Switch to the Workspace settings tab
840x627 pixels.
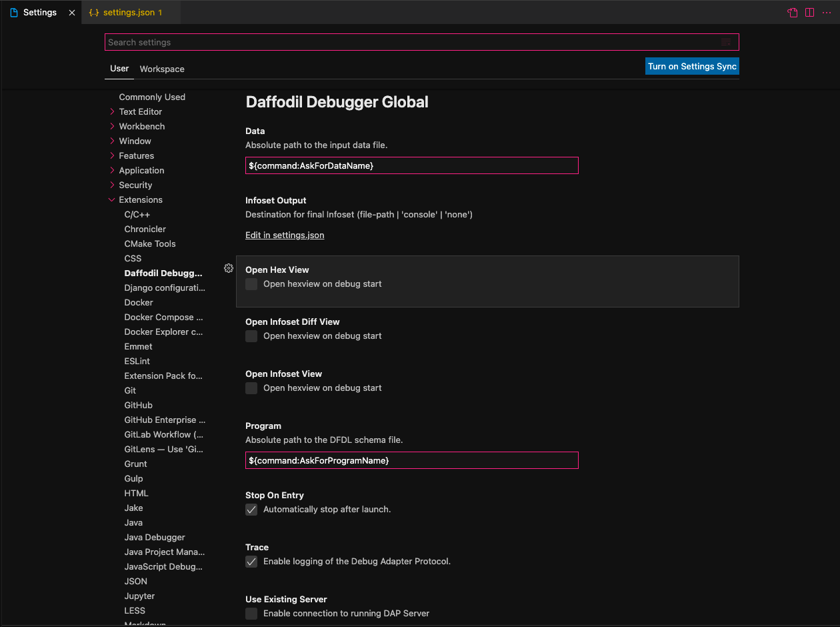pyautogui.click(x=162, y=69)
